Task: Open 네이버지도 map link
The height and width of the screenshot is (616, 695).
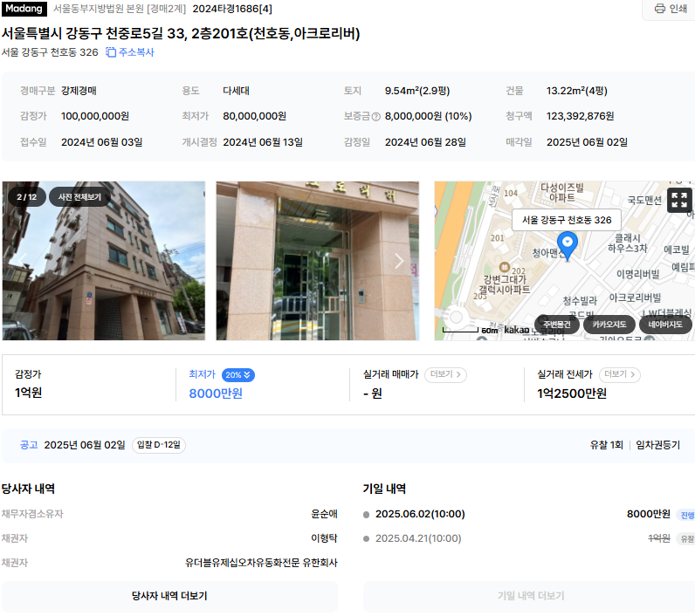Action: [x=664, y=325]
